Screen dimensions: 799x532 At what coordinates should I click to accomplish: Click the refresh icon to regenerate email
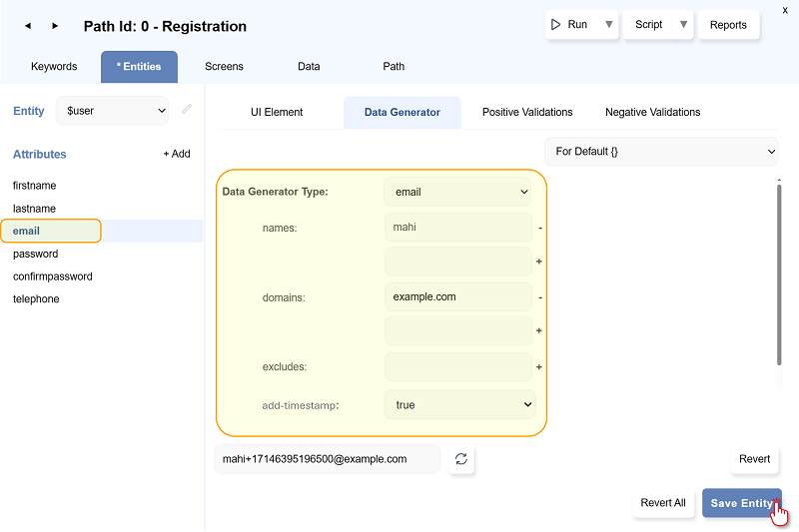(461, 459)
